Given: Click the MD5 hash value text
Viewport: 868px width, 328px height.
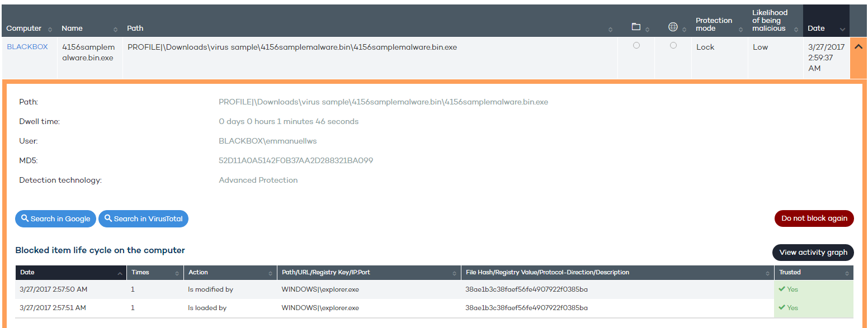Looking at the screenshot, I should pyautogui.click(x=296, y=160).
